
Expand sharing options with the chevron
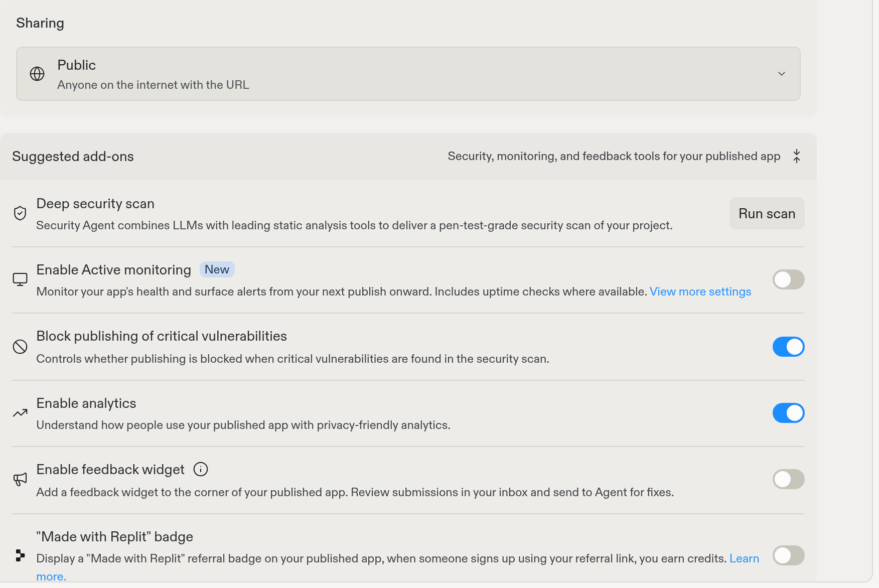point(782,74)
